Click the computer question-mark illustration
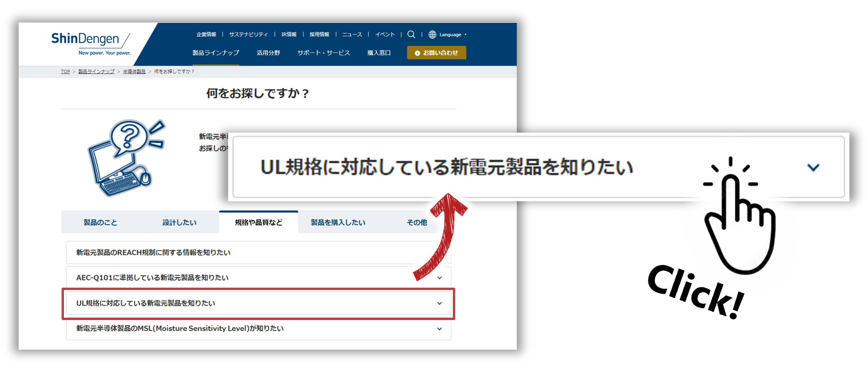Screen dimensions: 868x384 click(127, 157)
